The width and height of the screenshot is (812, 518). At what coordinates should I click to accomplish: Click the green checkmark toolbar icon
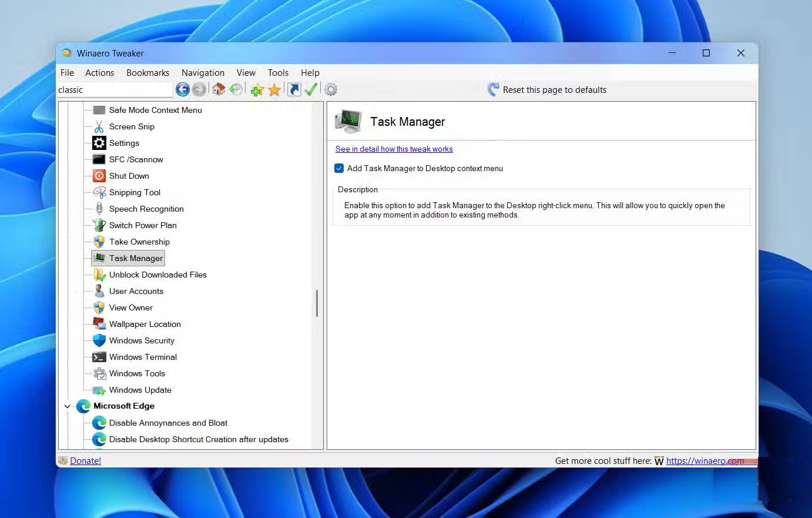[311, 89]
